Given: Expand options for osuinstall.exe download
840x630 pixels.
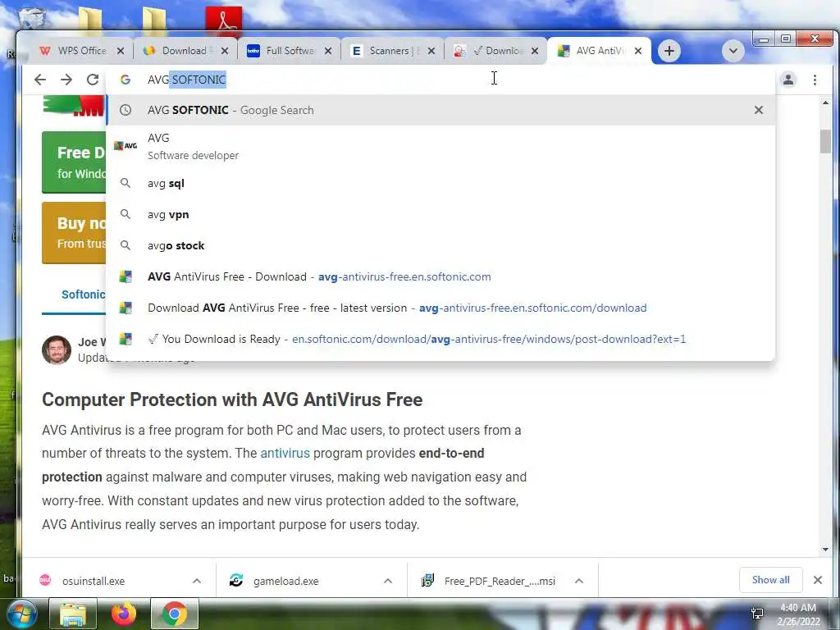Looking at the screenshot, I should 197,582.
